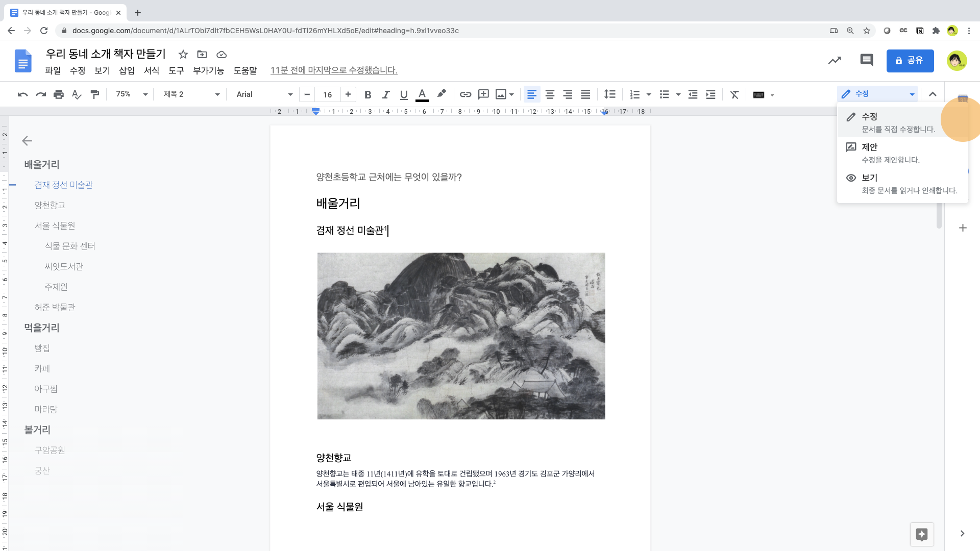980x551 pixels.
Task: Open the insert image icon
Action: coord(501,94)
